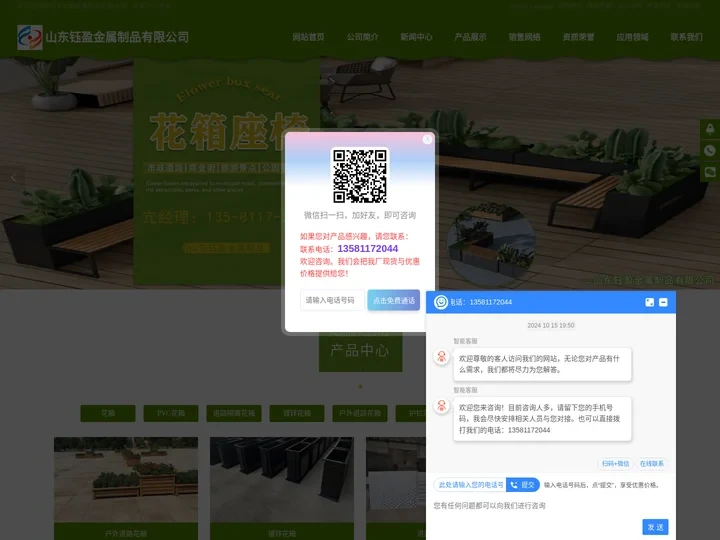
Task: Click the 电话: 13581172044 chat header text
Action: coord(481,302)
